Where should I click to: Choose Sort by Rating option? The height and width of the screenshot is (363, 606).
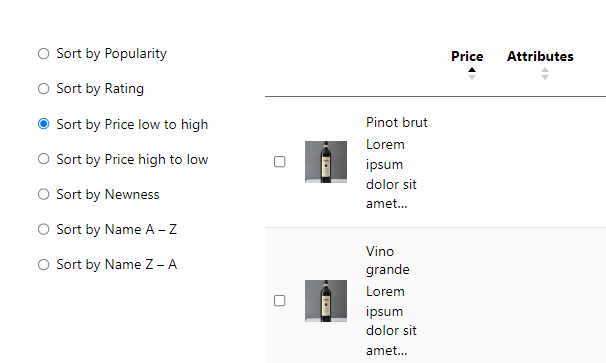pos(44,89)
